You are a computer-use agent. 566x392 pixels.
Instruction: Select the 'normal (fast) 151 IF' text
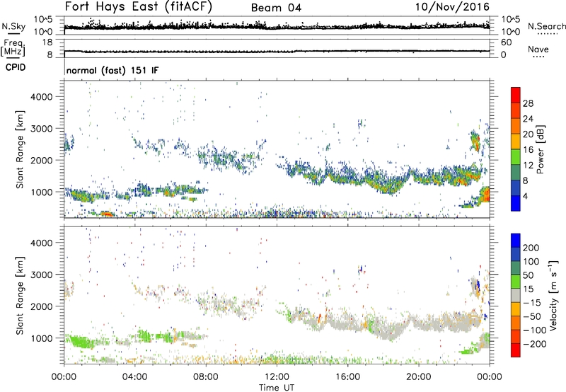[x=112, y=70]
